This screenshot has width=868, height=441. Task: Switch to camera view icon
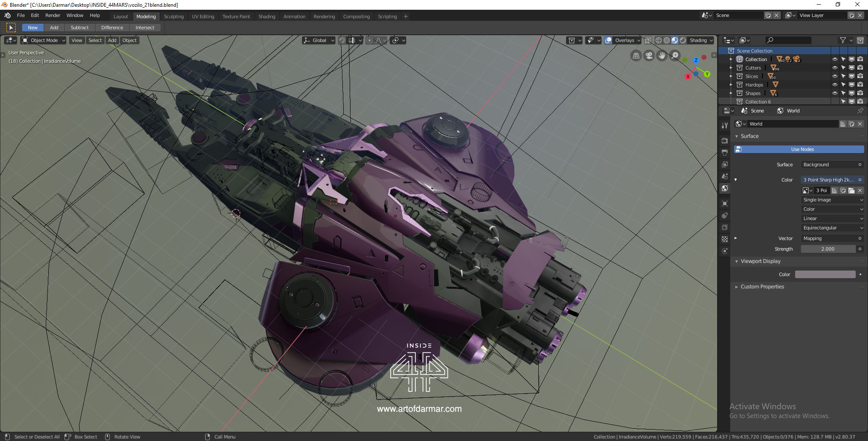point(648,56)
